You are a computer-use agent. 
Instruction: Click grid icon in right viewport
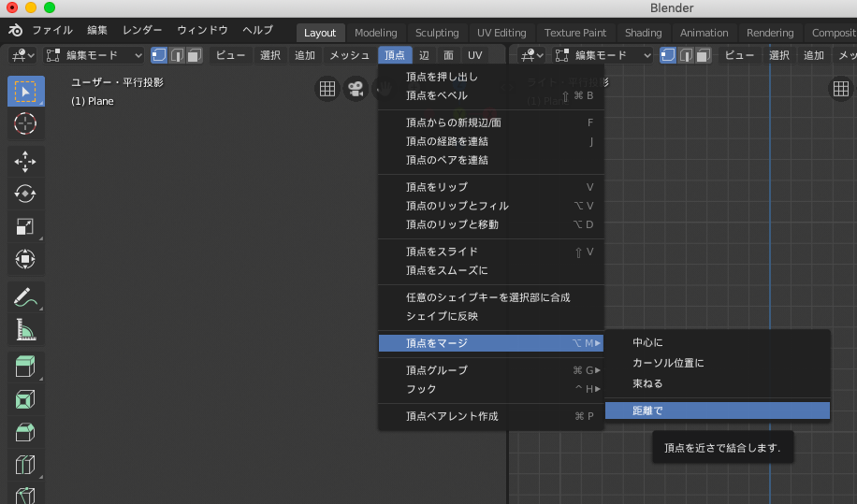pyautogui.click(x=840, y=89)
